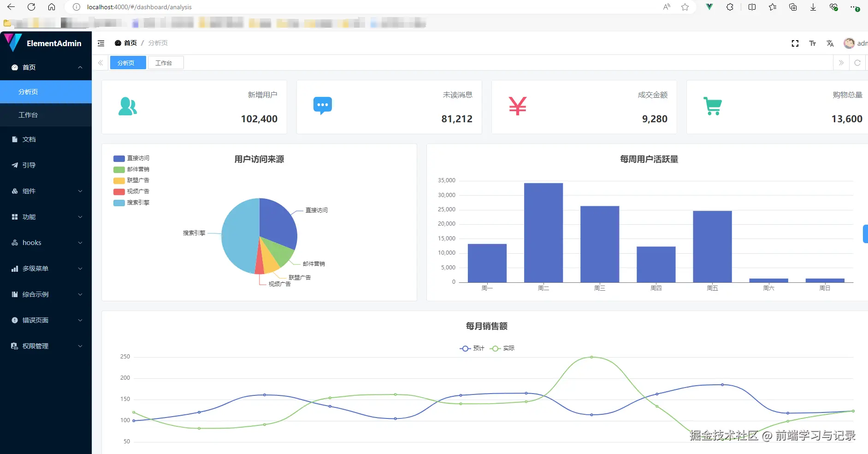Viewport: 868px width, 454px height.
Task: Expand the hooks sidebar submenu
Action: [46, 243]
